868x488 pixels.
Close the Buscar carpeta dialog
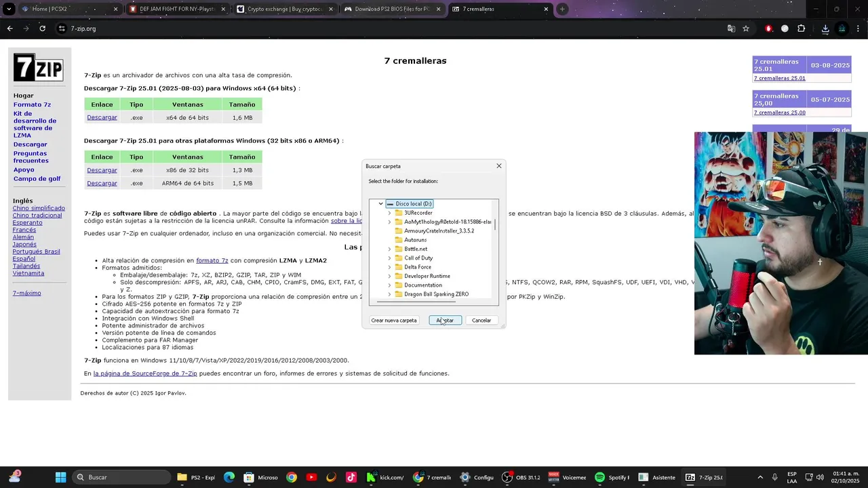tap(499, 166)
